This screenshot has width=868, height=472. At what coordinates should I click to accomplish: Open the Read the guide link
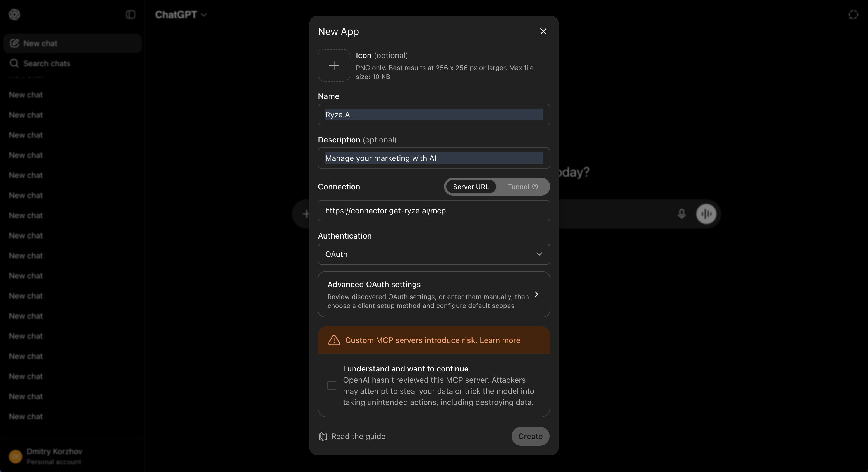click(358, 436)
